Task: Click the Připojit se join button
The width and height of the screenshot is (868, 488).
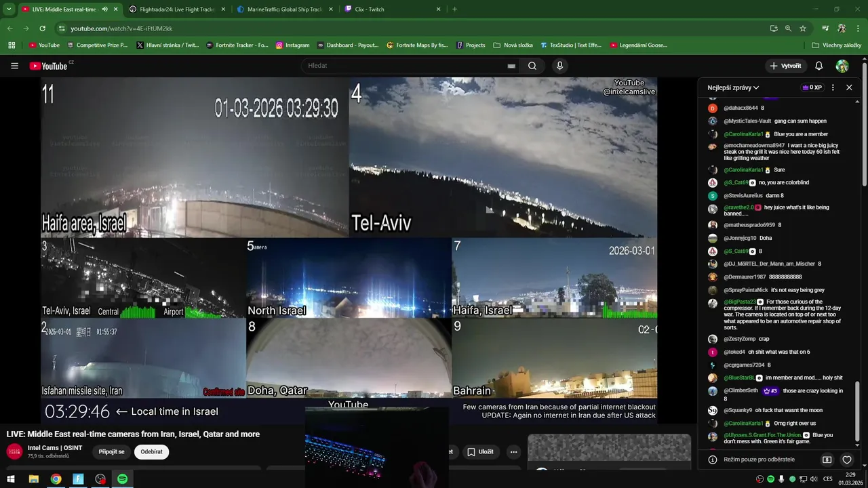Action: click(112, 451)
